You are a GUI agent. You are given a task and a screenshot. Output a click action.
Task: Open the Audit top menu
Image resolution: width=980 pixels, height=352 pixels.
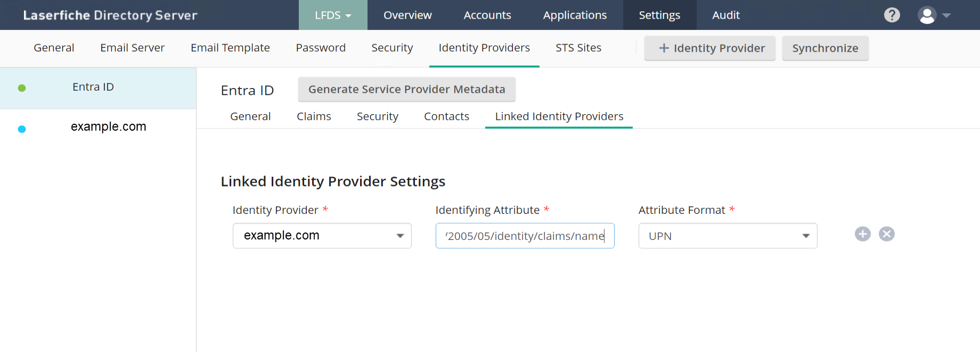(726, 15)
